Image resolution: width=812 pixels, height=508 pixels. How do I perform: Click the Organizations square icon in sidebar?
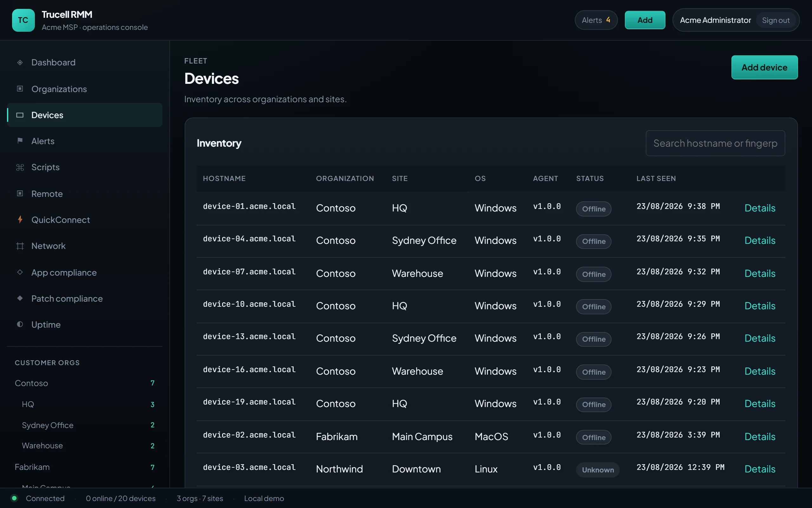click(x=20, y=89)
